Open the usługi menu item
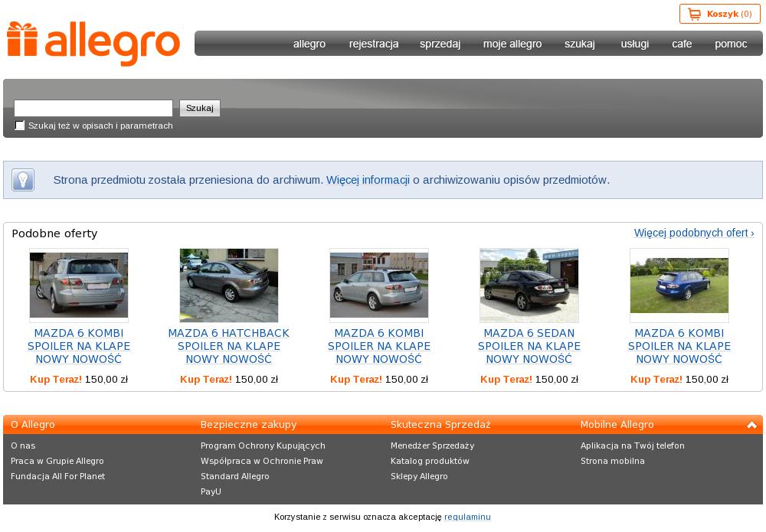This screenshot has width=766, height=532. 634,44
